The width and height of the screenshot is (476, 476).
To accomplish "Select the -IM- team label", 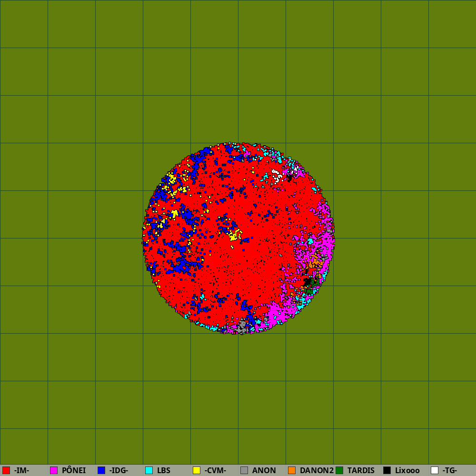I will click(x=21, y=471).
